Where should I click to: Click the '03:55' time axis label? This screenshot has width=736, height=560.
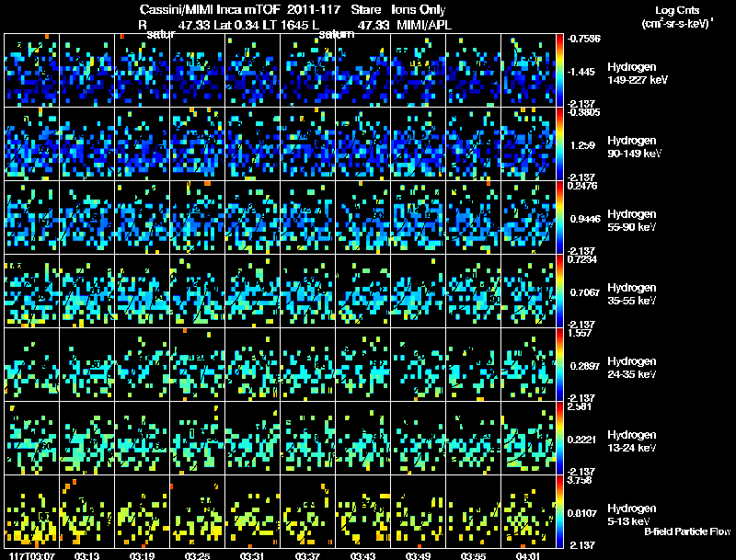(x=473, y=555)
